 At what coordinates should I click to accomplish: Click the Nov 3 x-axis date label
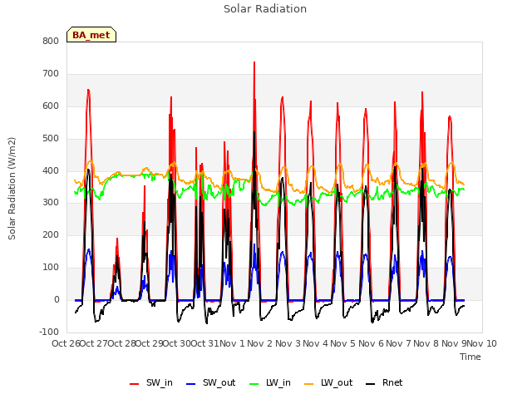pyautogui.click(x=288, y=343)
